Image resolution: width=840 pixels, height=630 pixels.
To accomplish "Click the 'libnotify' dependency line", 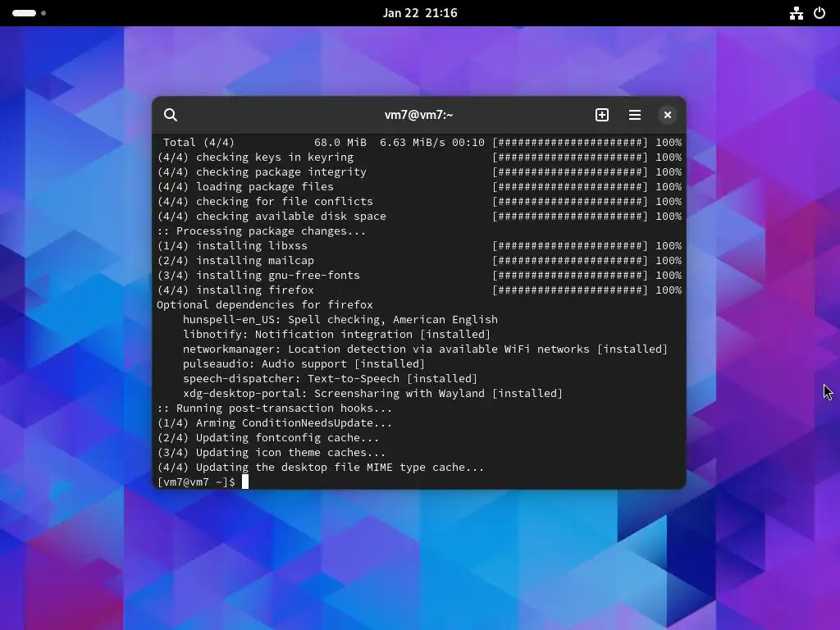I will tap(336, 335).
